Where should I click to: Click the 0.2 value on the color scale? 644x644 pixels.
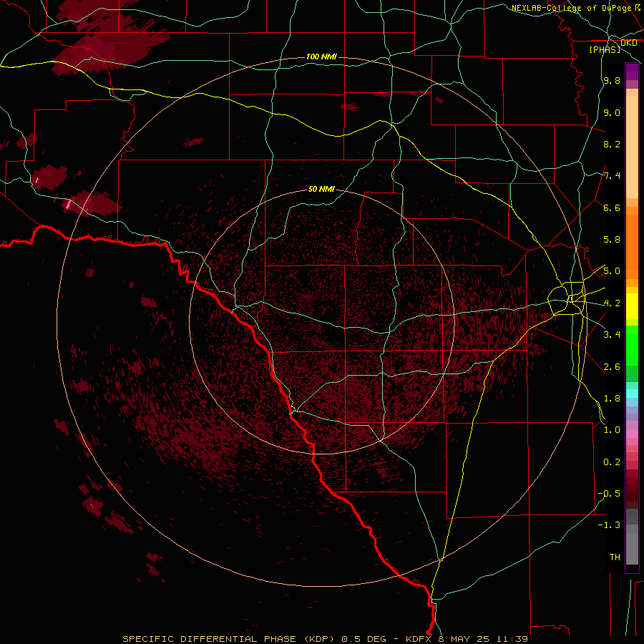click(612, 462)
